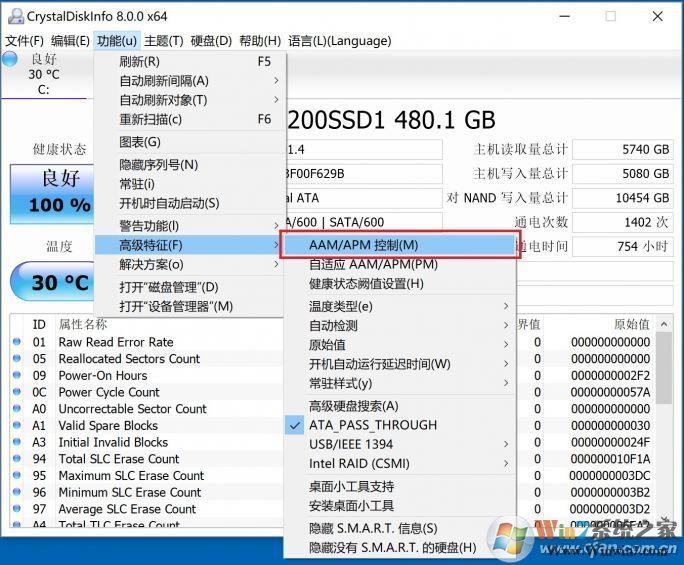Click the 5080 GB host writes field
This screenshot has height=565, width=684.
tap(623, 174)
